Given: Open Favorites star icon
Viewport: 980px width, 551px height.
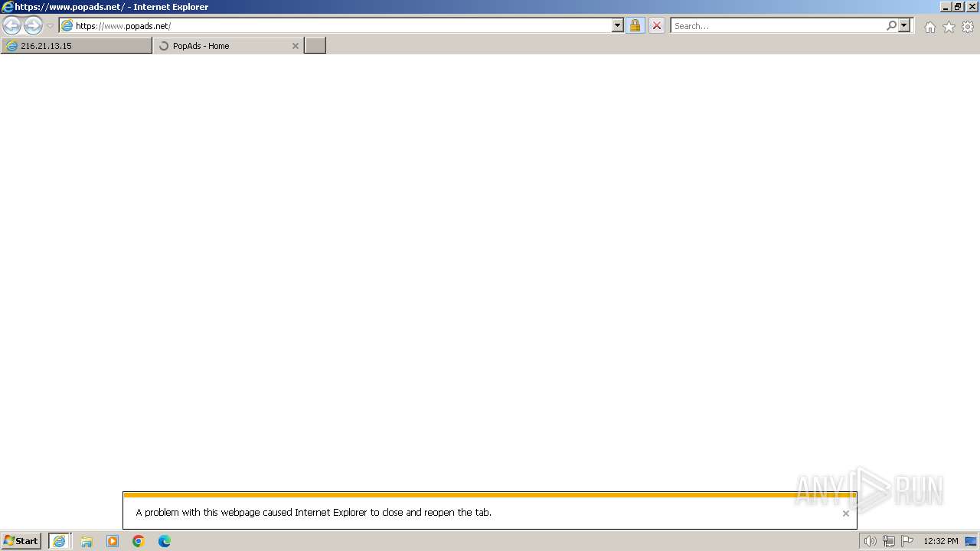Looking at the screenshot, I should tap(949, 27).
